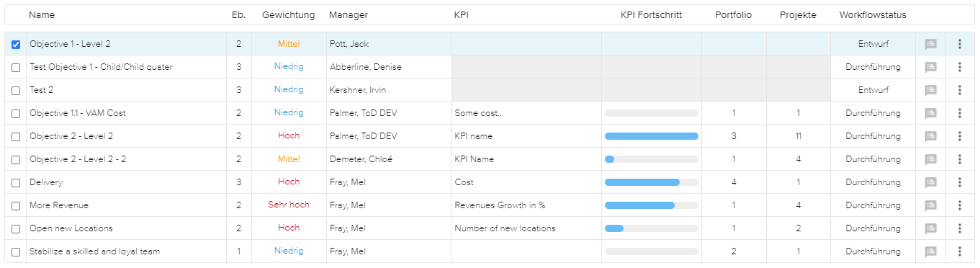Expand row menu for Test Objective 1 - Child

[959, 67]
